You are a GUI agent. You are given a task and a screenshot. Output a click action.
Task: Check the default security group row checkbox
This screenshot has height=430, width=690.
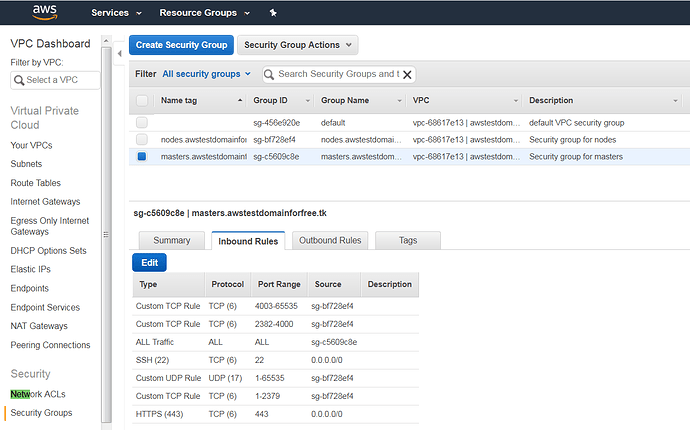(142, 121)
